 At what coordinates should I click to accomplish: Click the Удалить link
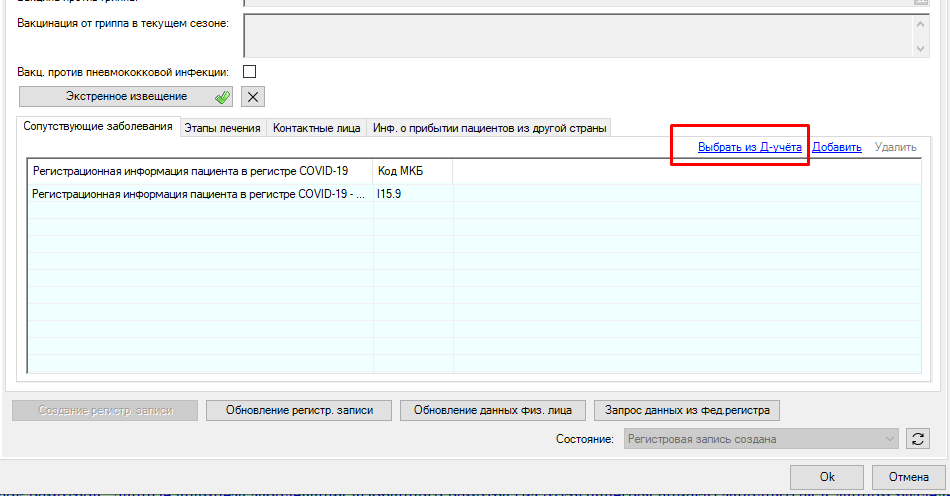[x=894, y=147]
